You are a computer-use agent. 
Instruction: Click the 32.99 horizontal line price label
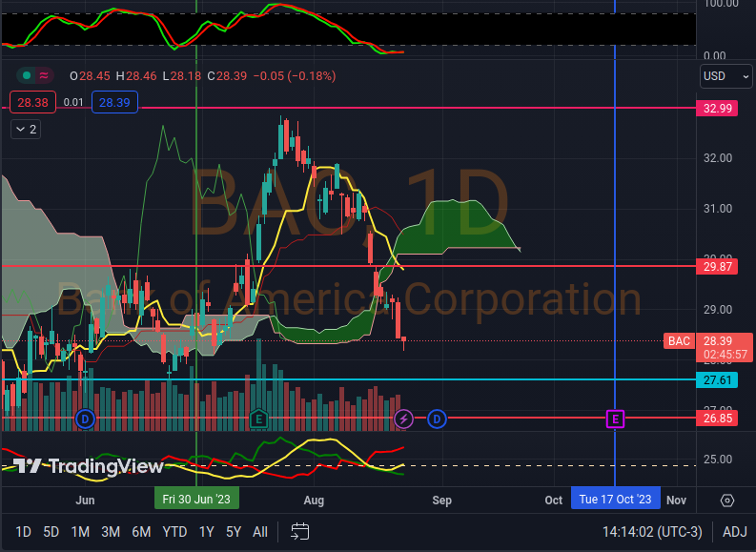717,108
